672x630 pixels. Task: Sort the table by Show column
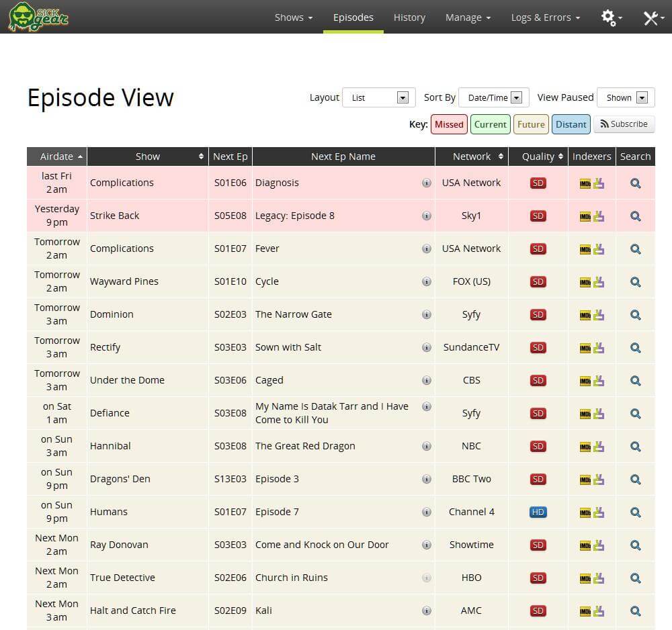pyautogui.click(x=148, y=156)
